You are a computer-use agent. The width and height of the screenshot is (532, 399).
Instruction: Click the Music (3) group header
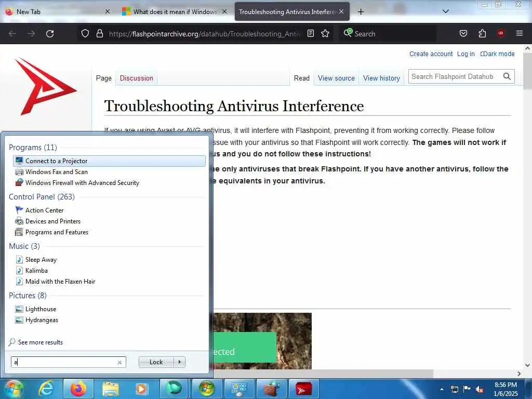pyautogui.click(x=24, y=246)
